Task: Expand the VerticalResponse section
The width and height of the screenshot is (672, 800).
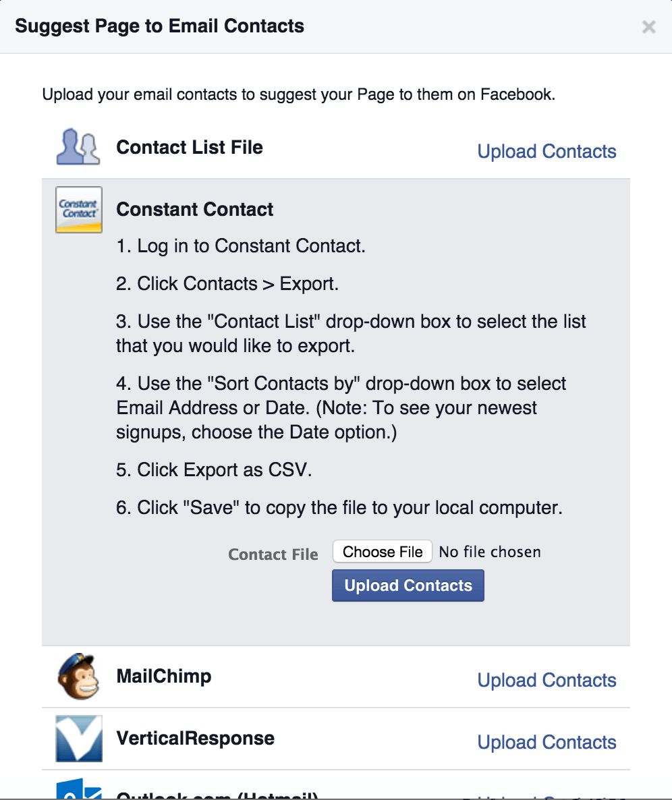Action: click(196, 739)
